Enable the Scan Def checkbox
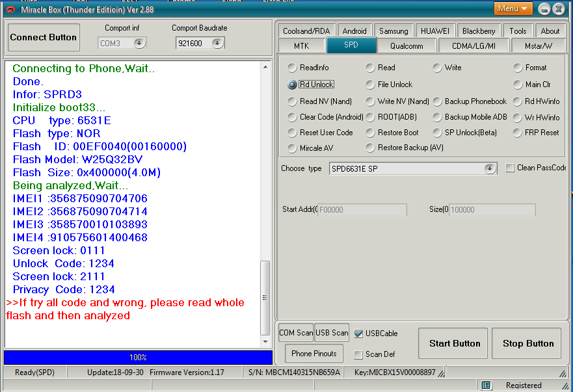The width and height of the screenshot is (573, 392). (x=358, y=354)
